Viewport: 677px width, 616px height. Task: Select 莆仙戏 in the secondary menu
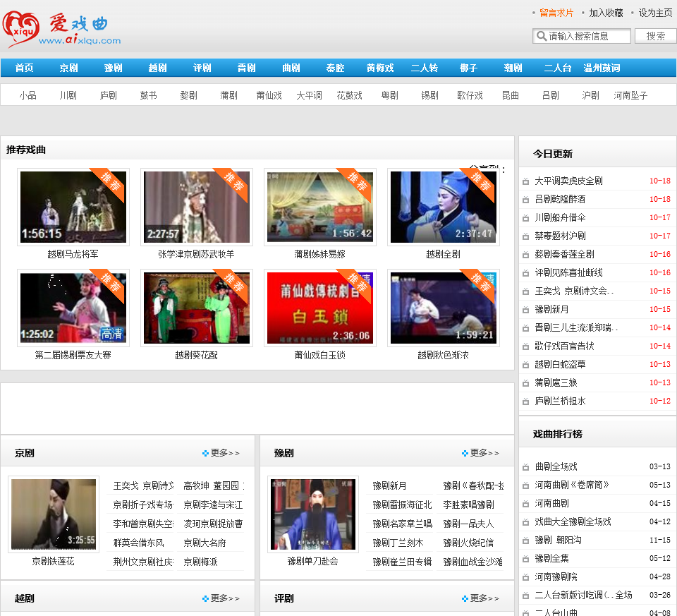[269, 95]
